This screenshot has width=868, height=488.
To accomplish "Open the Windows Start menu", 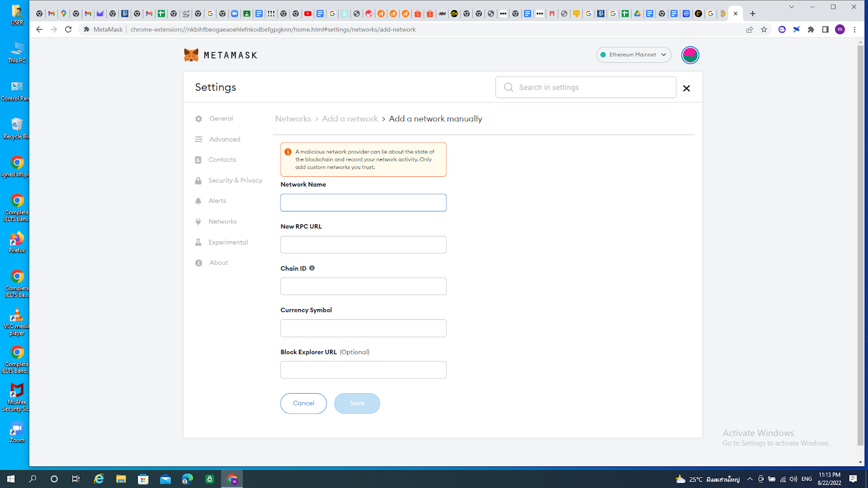I will pyautogui.click(x=11, y=479).
